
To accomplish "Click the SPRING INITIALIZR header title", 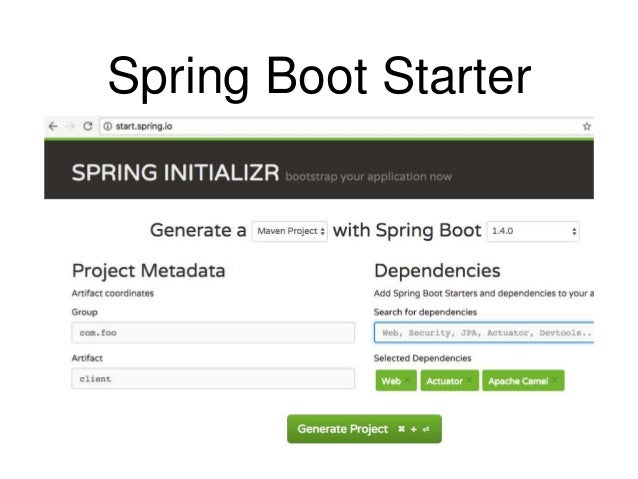I will tap(175, 172).
